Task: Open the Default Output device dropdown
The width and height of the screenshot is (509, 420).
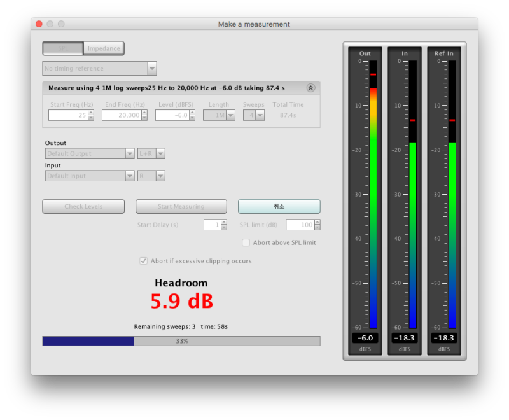Action: pyautogui.click(x=90, y=153)
